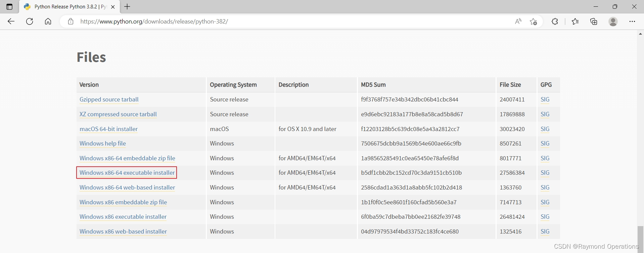The width and height of the screenshot is (644, 253).
Task: Add this page to favorites star icon
Action: click(533, 22)
